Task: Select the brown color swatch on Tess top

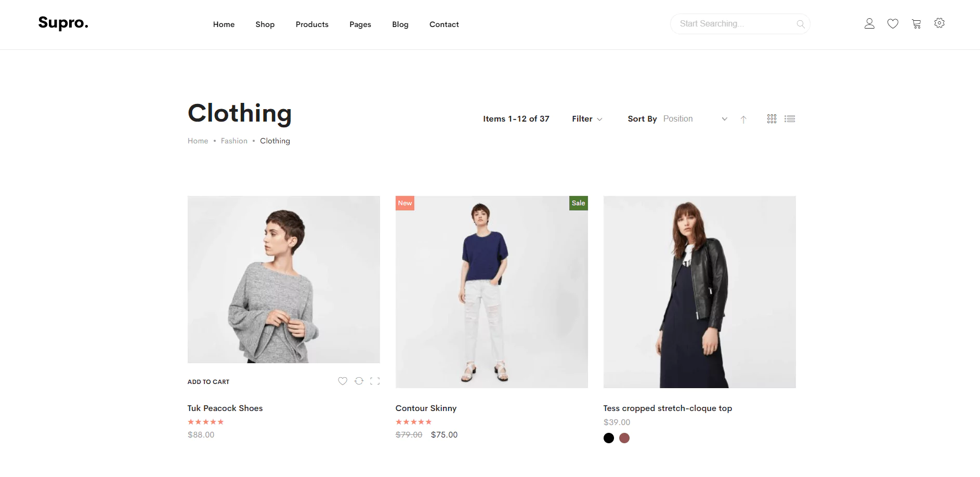Action: [624, 438]
